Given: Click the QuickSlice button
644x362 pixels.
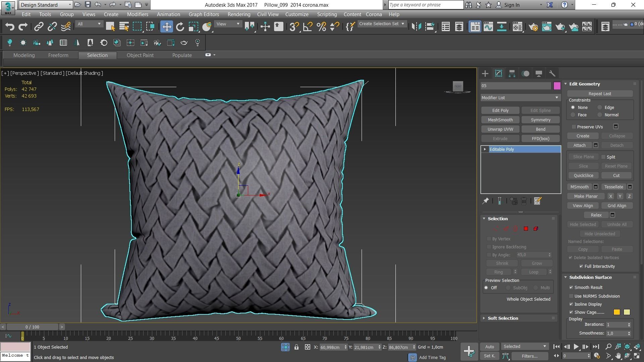Looking at the screenshot, I should [x=583, y=176].
